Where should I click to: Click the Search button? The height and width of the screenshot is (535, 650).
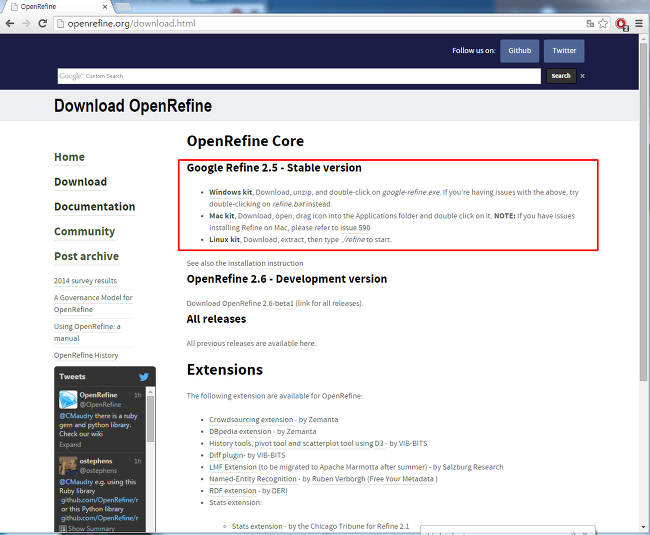(561, 76)
